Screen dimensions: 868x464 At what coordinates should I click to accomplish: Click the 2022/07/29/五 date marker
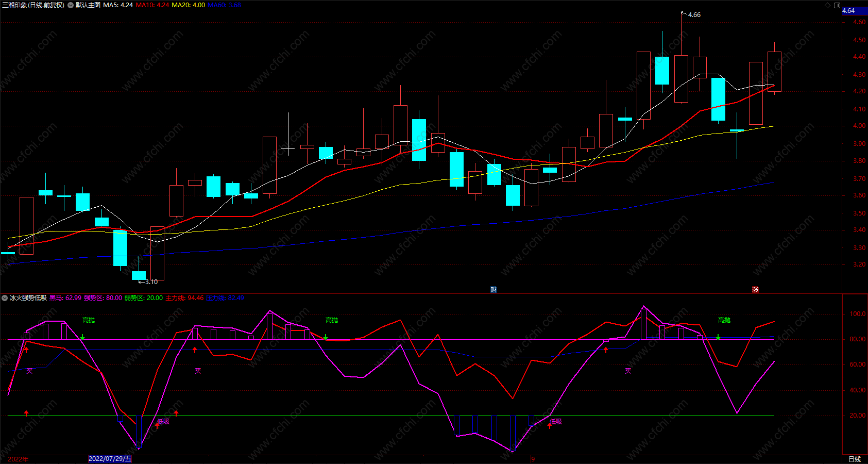point(110,459)
